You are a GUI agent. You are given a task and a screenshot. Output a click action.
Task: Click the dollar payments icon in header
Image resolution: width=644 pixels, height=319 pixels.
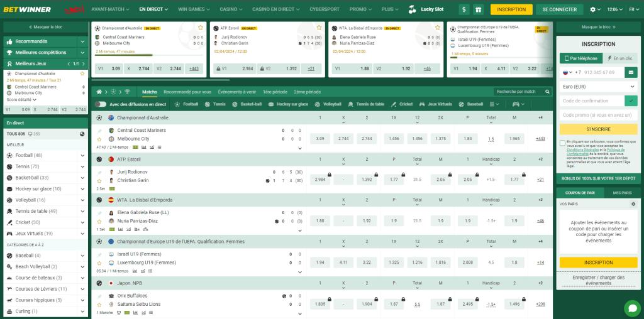click(464, 9)
